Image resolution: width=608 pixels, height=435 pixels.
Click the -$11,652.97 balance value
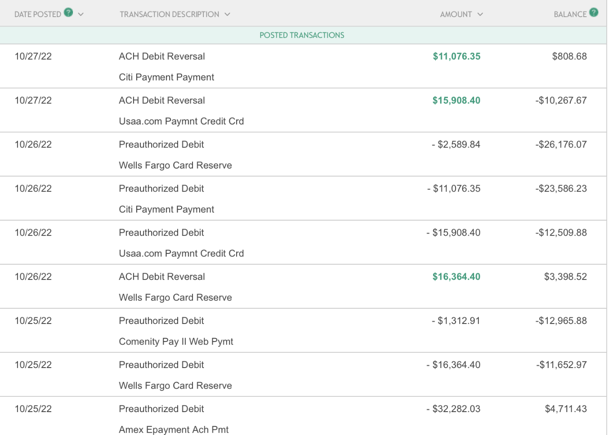(x=561, y=365)
